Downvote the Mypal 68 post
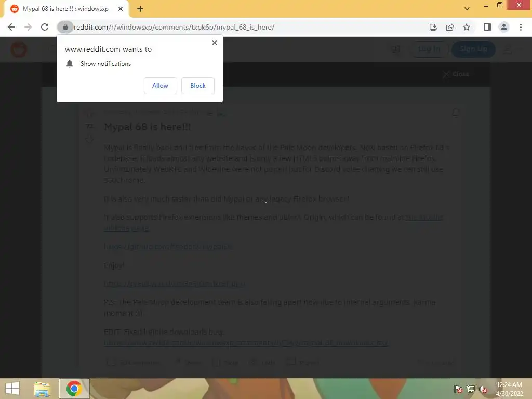This screenshot has height=399, width=532. 89,139
